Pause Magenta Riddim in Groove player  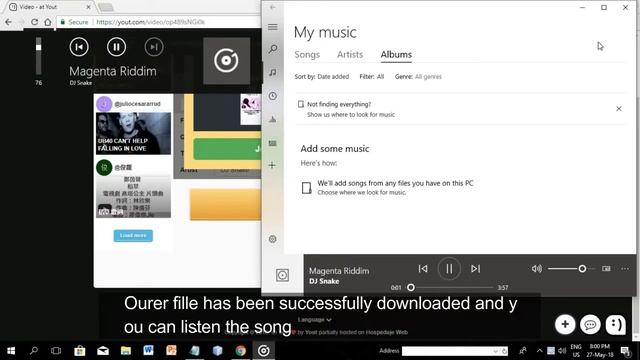(449, 269)
